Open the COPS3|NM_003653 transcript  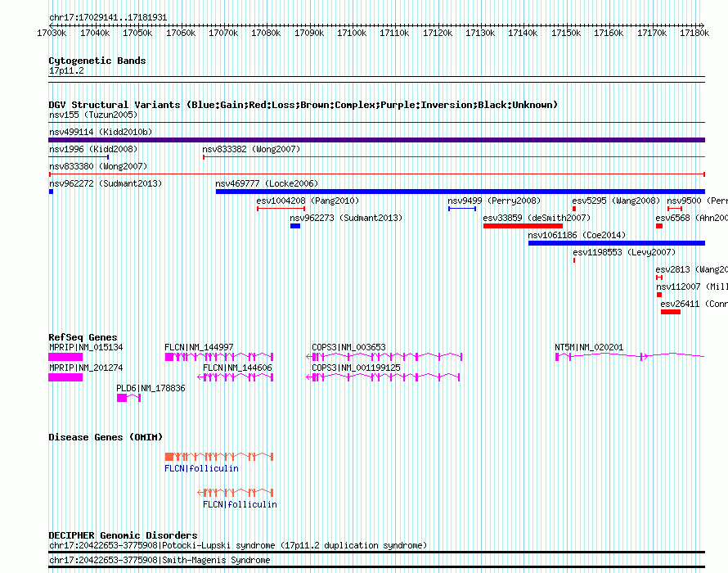pos(384,357)
